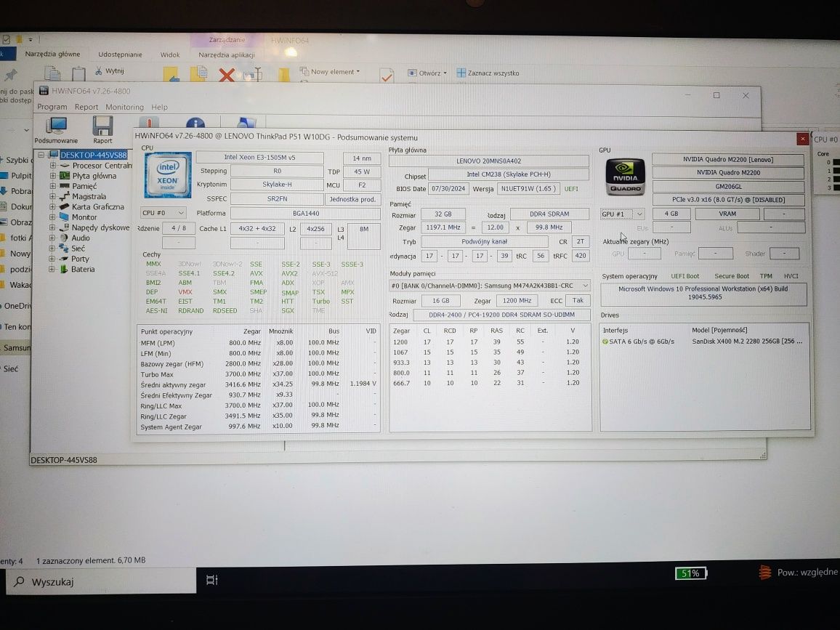Click the Monitor icon in tree
Viewport: 840px width, 630px height.
click(x=64, y=217)
